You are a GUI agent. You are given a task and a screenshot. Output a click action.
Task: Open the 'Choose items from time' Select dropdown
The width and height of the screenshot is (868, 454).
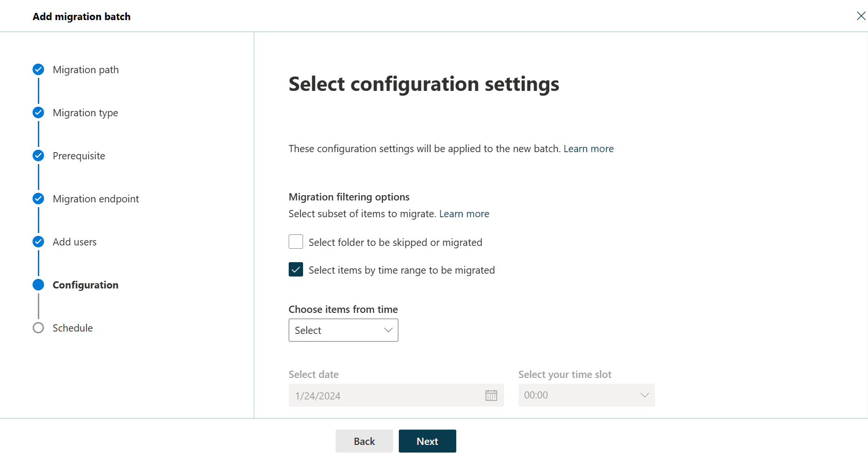click(x=343, y=330)
